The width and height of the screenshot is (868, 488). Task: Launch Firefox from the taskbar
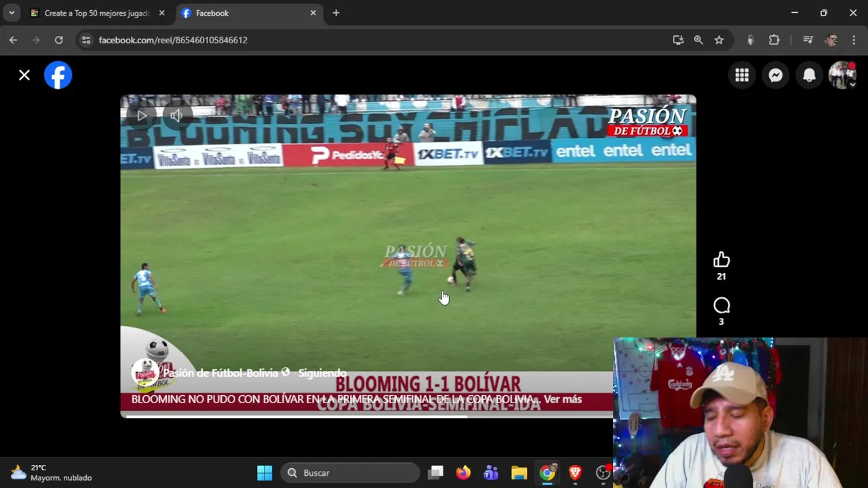(x=463, y=473)
